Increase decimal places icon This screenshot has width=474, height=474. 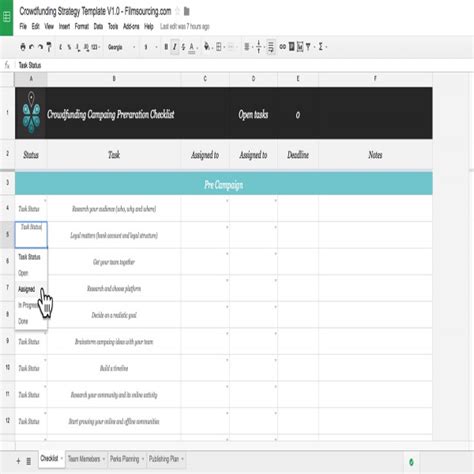click(x=86, y=47)
